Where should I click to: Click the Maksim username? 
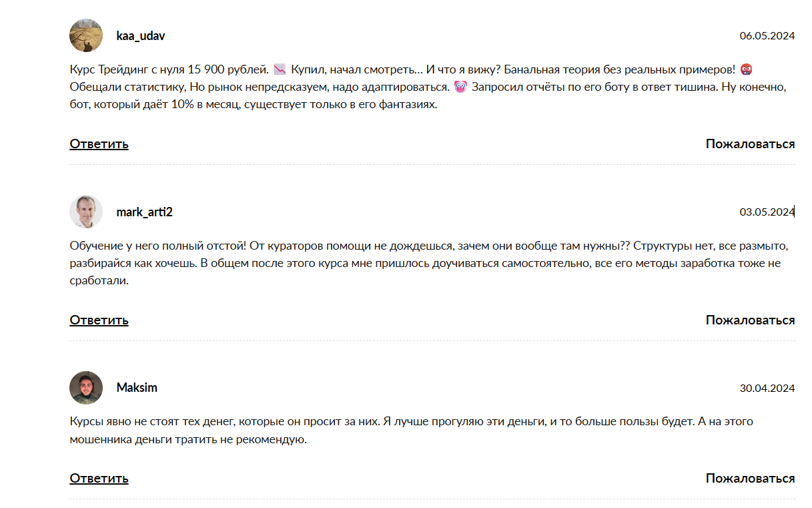[137, 388]
